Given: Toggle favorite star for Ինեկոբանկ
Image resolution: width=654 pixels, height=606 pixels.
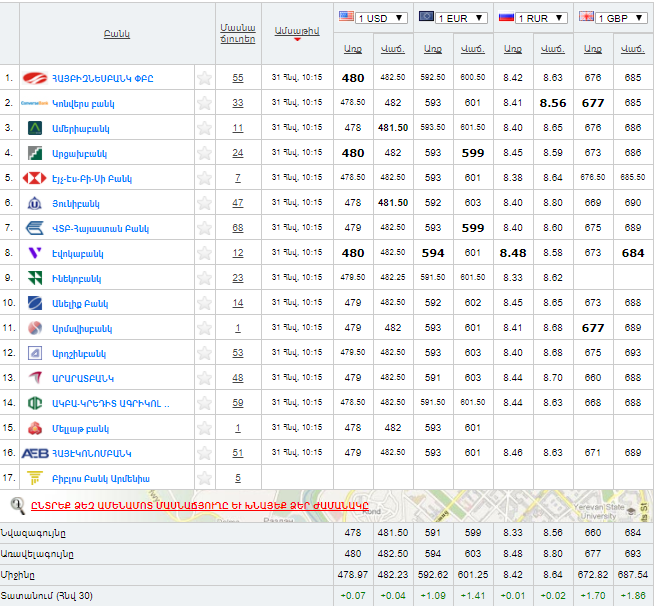Looking at the screenshot, I should click(204, 278).
